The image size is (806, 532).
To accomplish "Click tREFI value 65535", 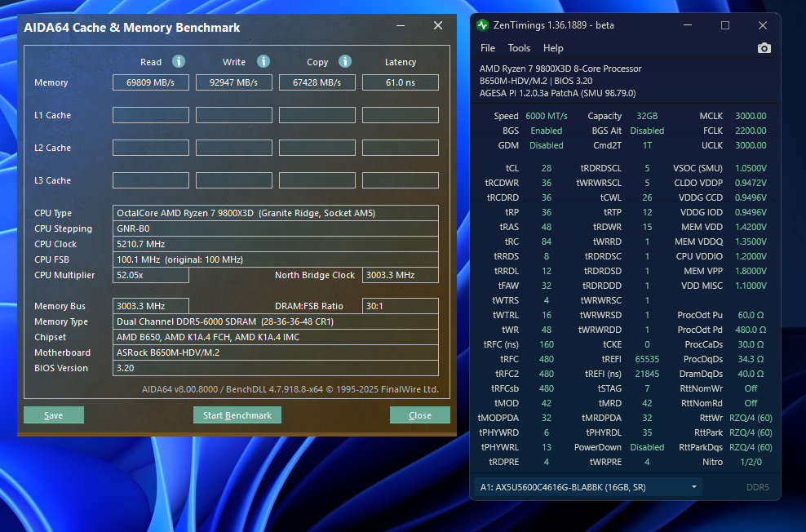I will (647, 359).
